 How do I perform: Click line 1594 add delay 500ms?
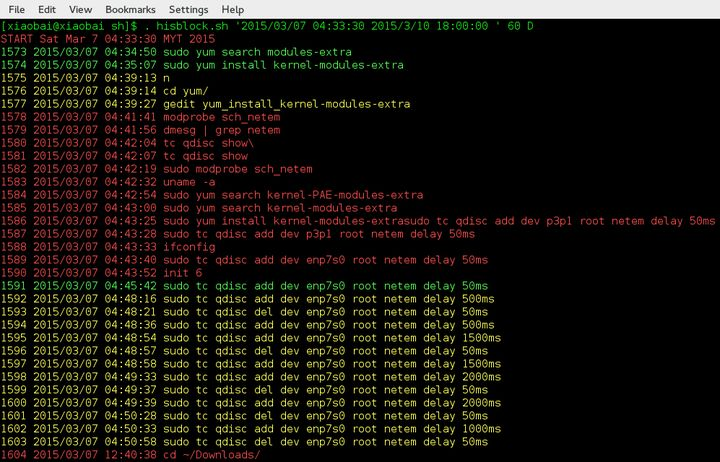pyautogui.click(x=248, y=325)
